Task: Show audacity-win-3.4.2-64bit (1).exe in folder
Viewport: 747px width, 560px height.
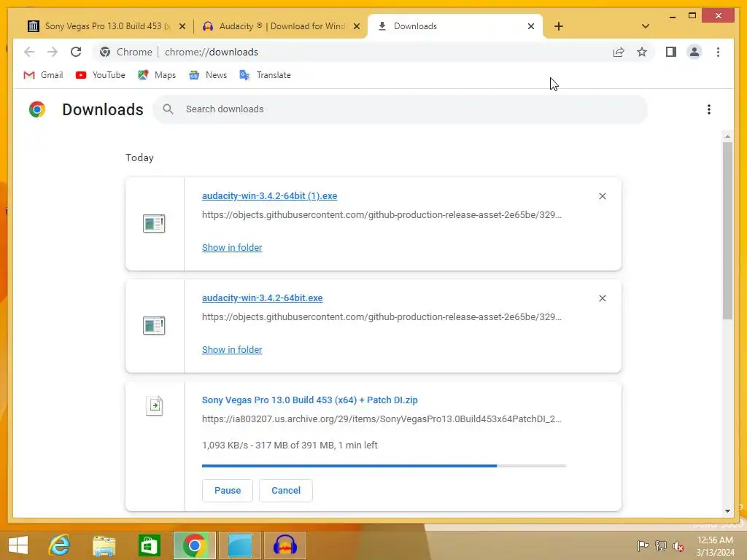Action: pos(232,248)
